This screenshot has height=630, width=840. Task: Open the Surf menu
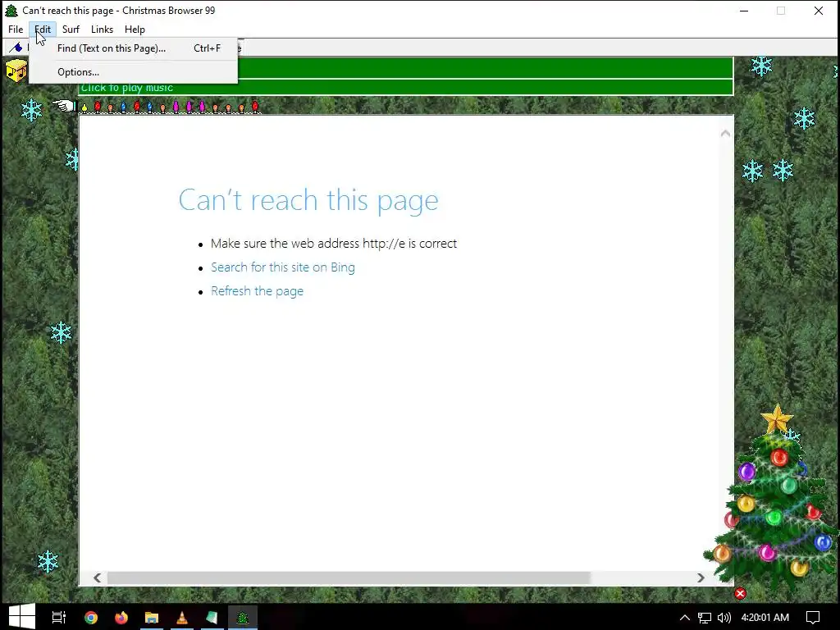pos(71,30)
